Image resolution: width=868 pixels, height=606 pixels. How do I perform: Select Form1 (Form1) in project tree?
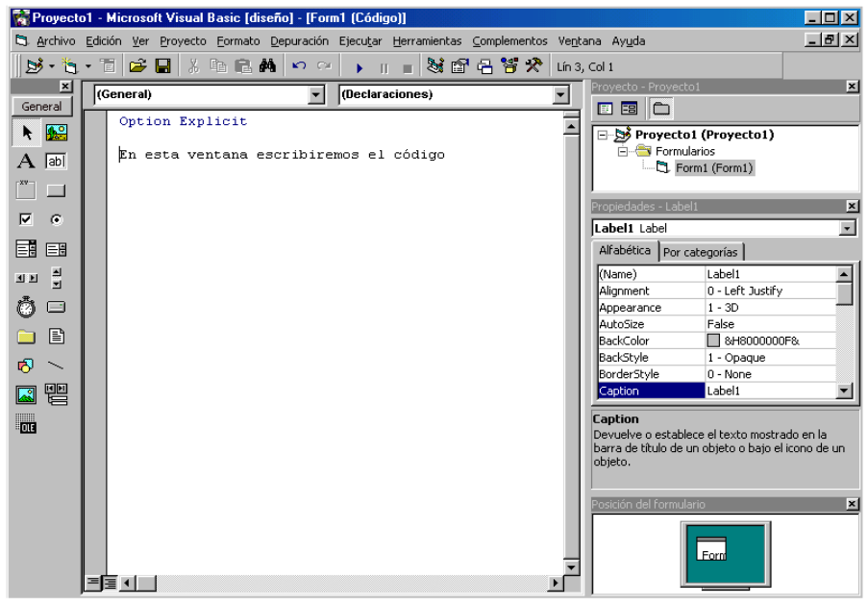[714, 167]
